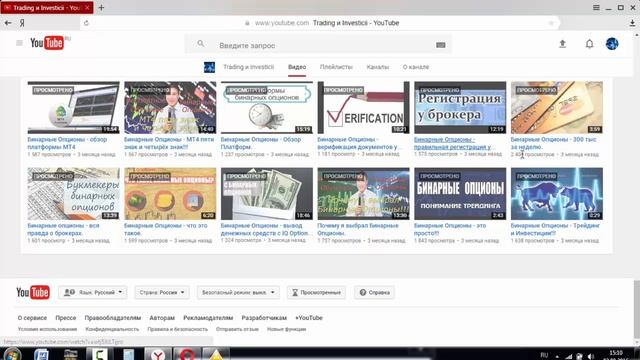The image size is (640, 360).
Task: Click the Просмотренные history button
Action: [316, 292]
